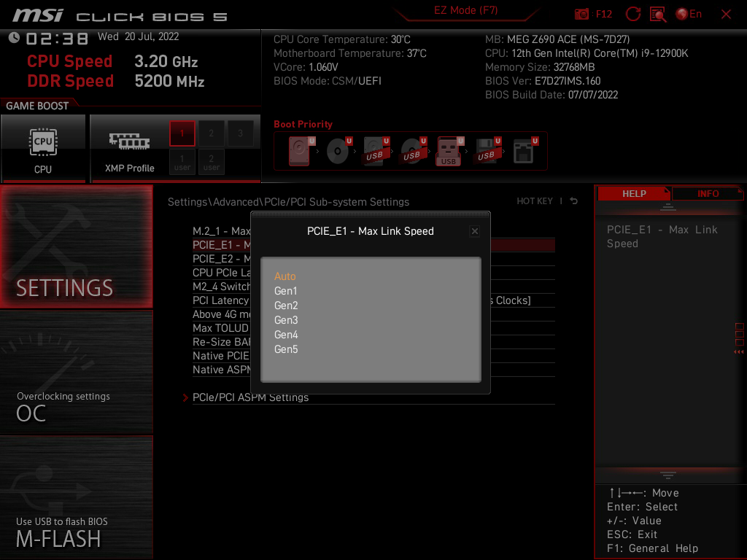Image resolution: width=747 pixels, height=560 pixels.
Task: Select the Native PCIE row
Action: [222, 356]
